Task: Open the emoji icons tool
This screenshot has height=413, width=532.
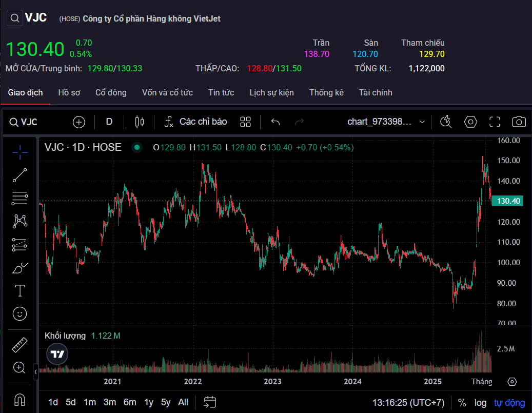Action: [x=19, y=313]
